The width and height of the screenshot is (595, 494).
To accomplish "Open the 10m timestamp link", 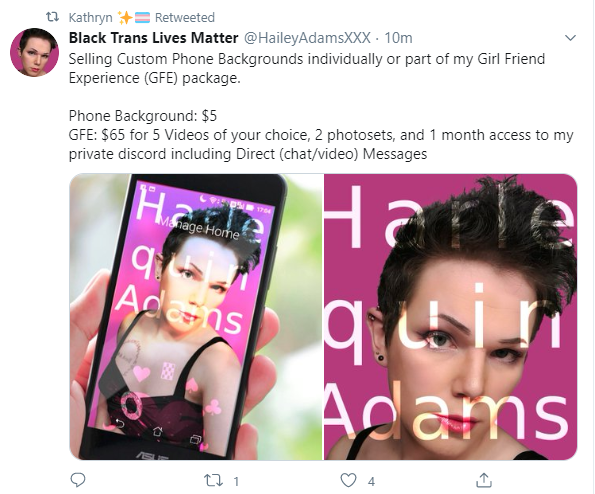I will click(x=398, y=38).
